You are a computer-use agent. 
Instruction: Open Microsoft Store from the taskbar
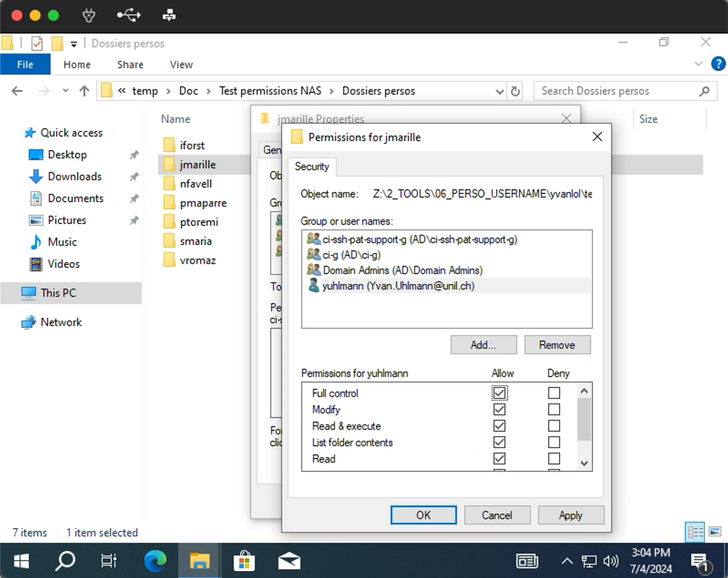point(244,561)
